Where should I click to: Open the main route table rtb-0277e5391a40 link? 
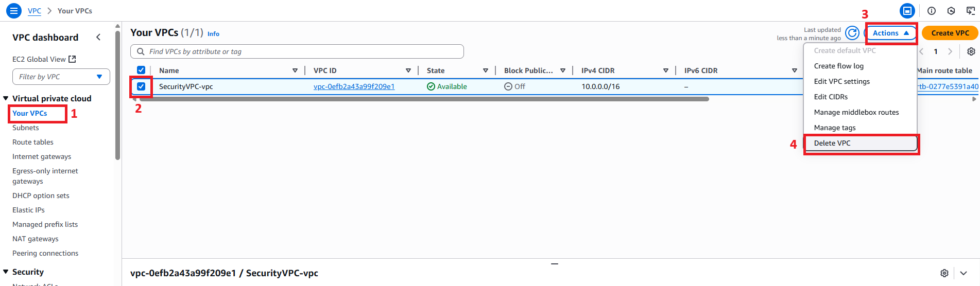948,86
